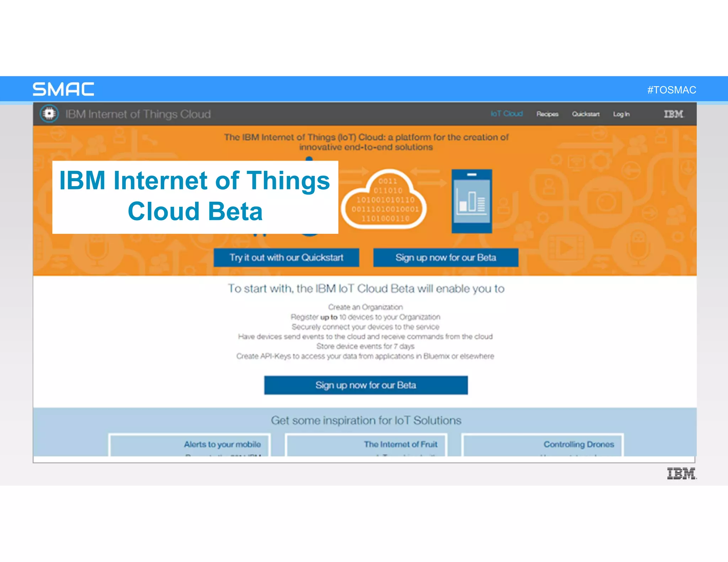Click 'Create API-Keys to access your data' line

click(365, 356)
